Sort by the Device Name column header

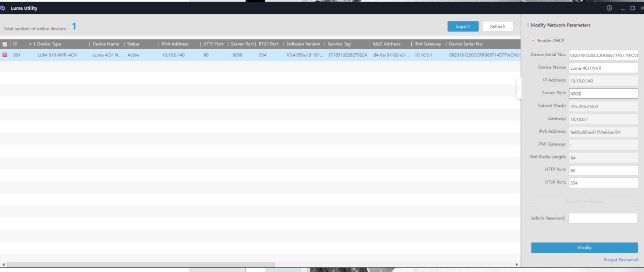[106, 44]
